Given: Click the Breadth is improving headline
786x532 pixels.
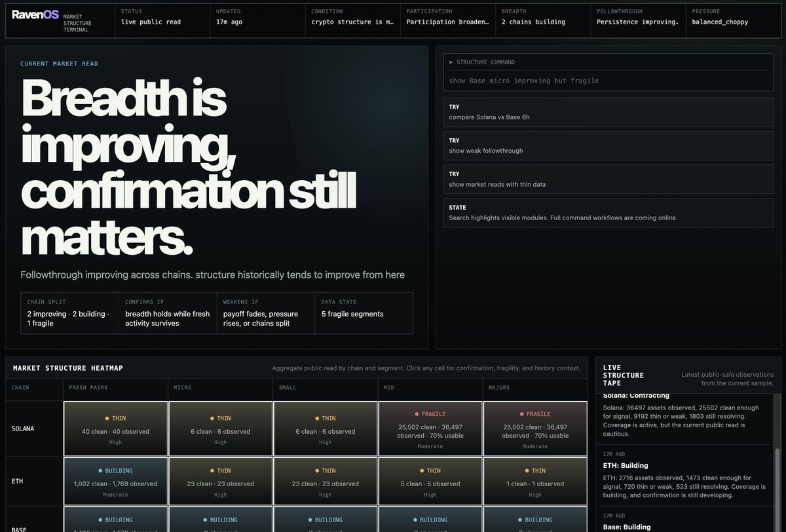Looking at the screenshot, I should tap(190, 168).
